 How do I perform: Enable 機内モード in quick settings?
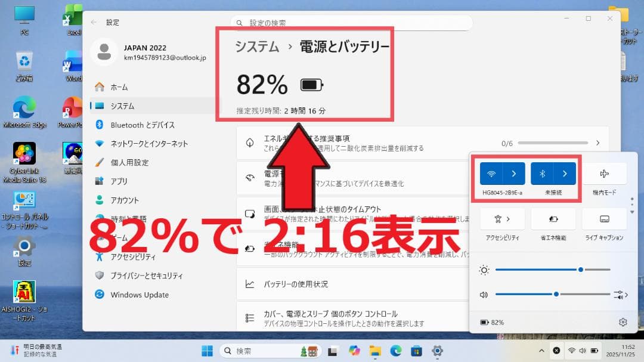click(604, 174)
